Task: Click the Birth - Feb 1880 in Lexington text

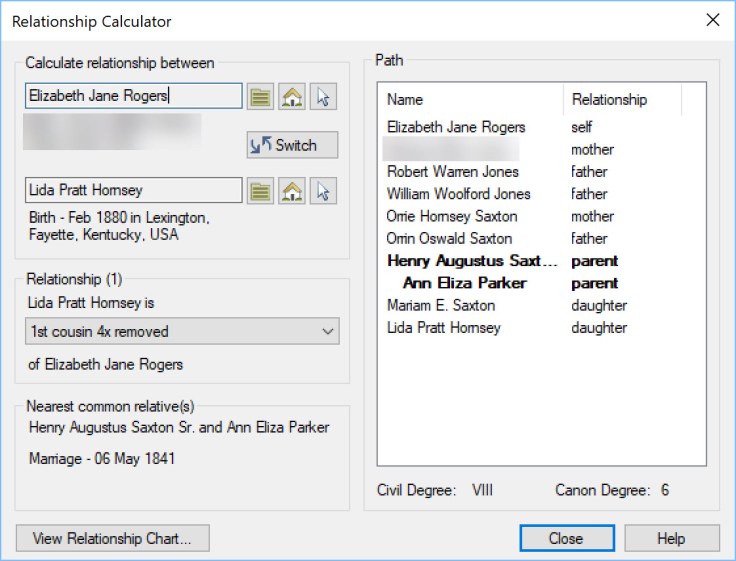Action: coord(119,226)
